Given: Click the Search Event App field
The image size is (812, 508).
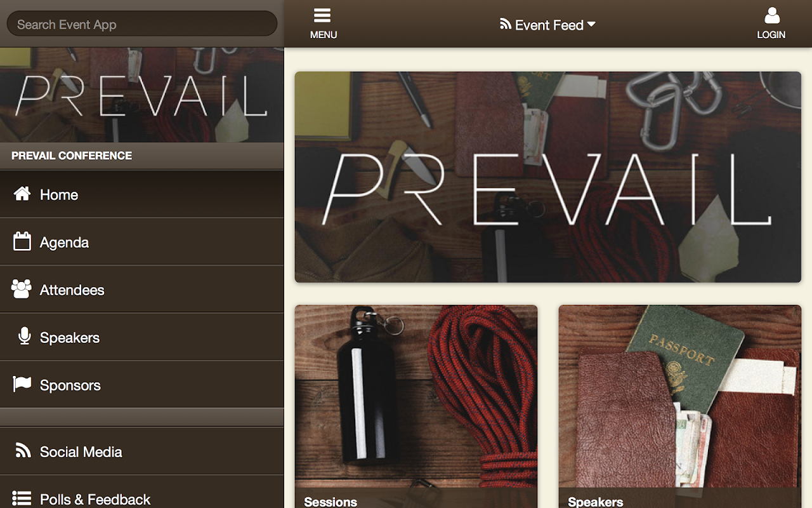Looking at the screenshot, I should pyautogui.click(x=142, y=24).
